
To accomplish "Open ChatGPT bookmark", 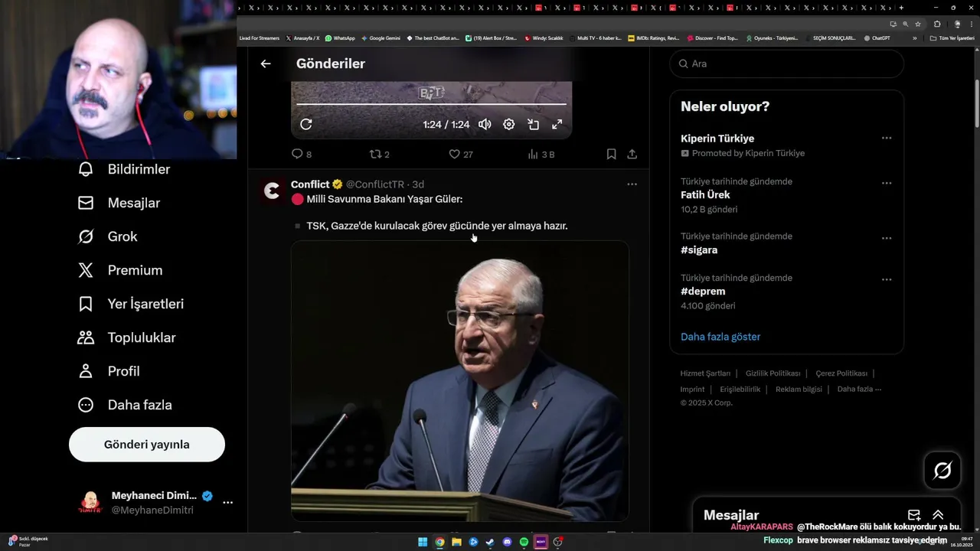I will tap(877, 37).
